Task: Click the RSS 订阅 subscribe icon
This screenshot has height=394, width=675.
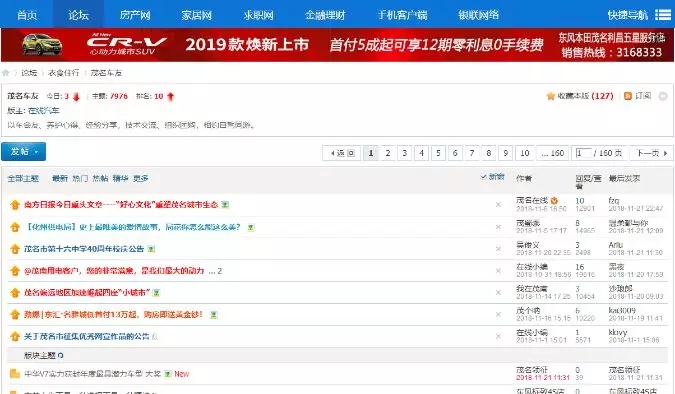Action: [628, 96]
